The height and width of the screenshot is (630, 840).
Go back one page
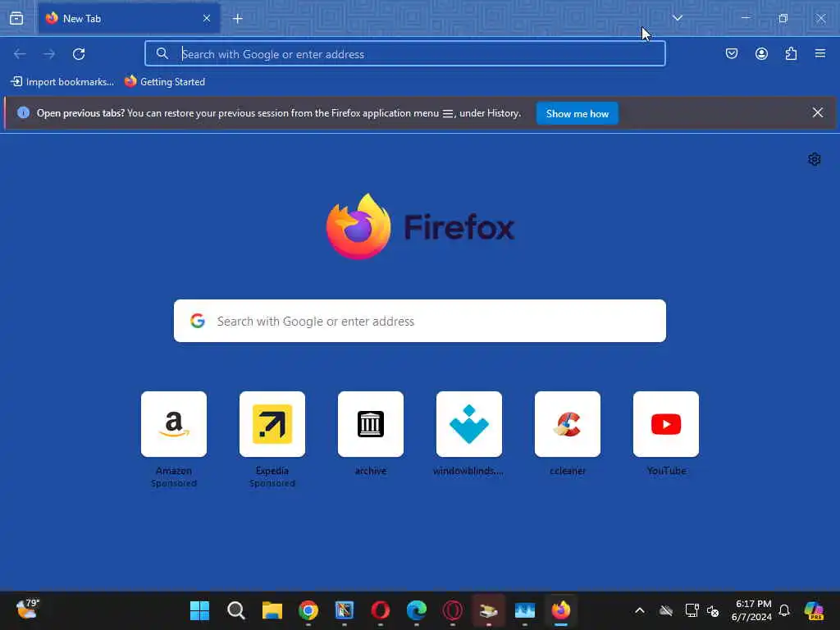(x=20, y=54)
